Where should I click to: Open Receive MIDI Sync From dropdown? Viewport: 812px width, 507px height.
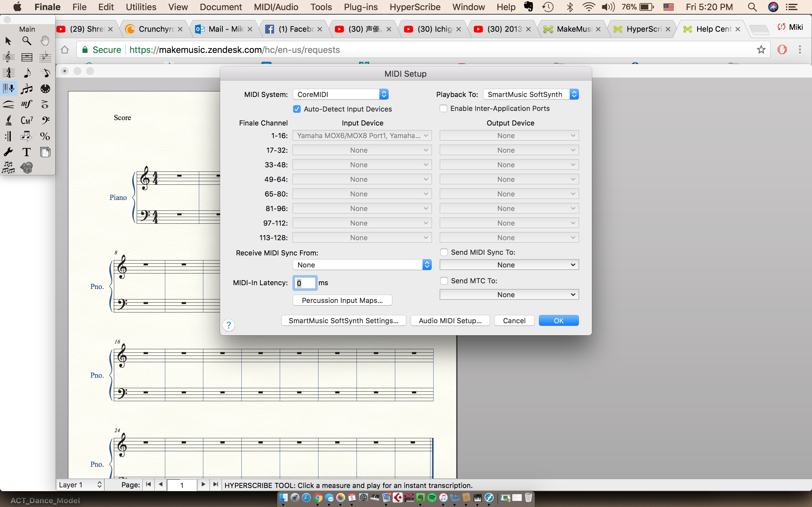point(362,265)
